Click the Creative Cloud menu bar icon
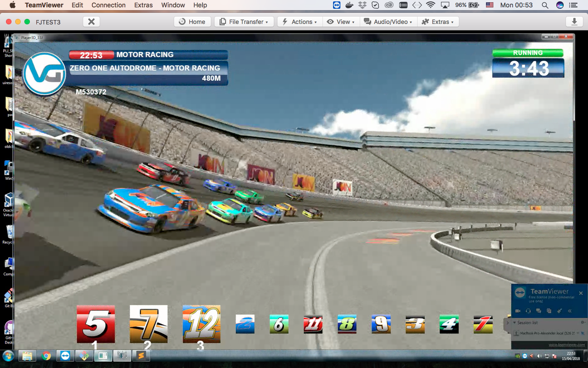Viewport: 588px width, 368px height. [x=389, y=5]
